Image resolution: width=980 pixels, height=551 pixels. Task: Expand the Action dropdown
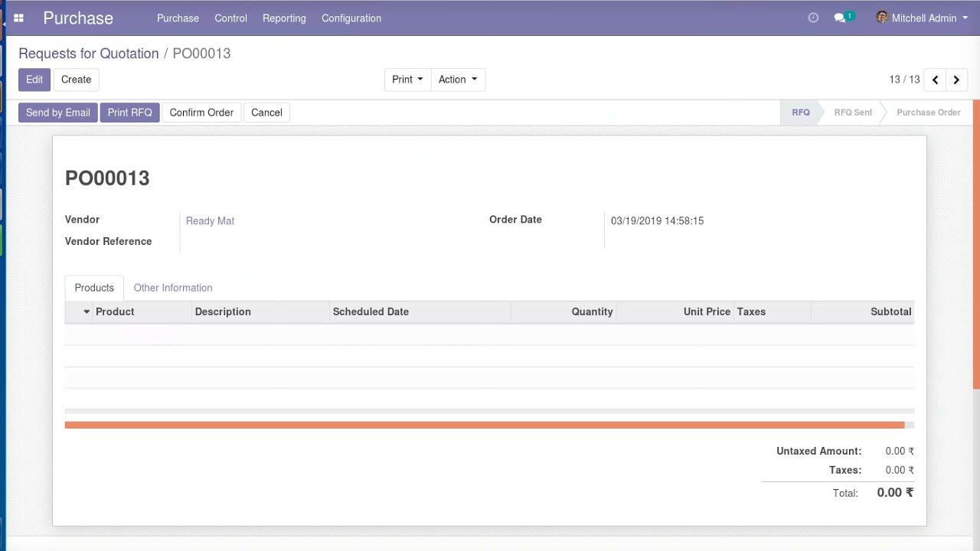(x=458, y=80)
